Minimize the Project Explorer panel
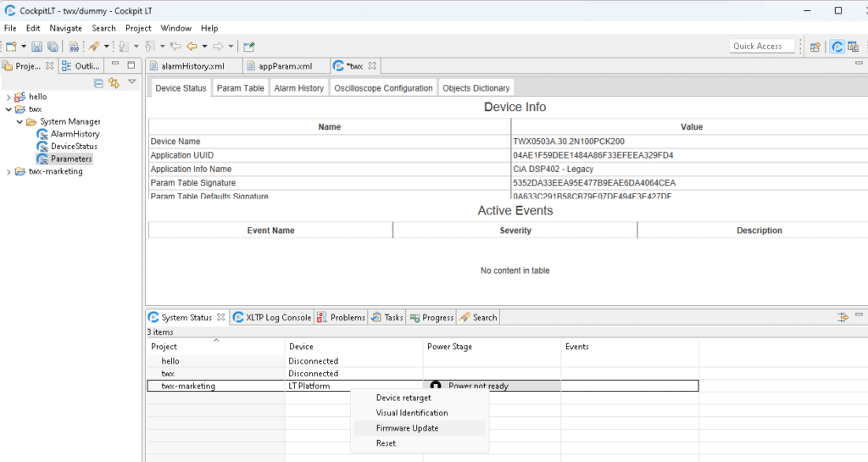 click(x=115, y=64)
